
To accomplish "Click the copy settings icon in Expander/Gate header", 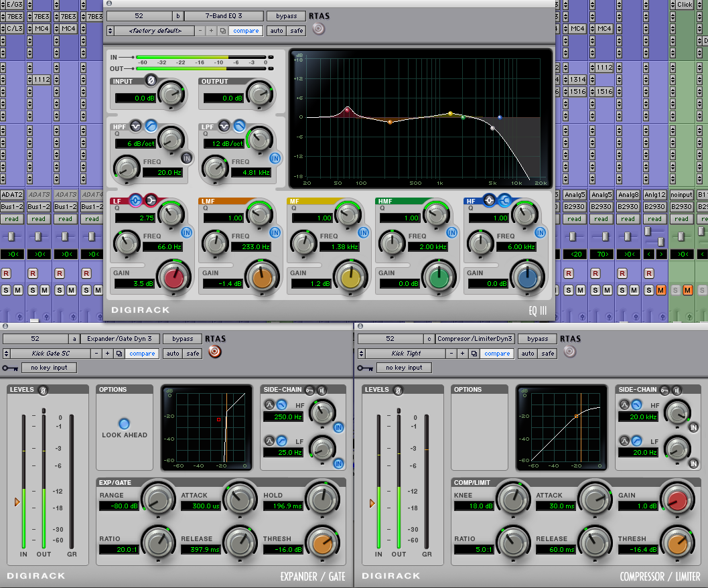I will coord(119,354).
